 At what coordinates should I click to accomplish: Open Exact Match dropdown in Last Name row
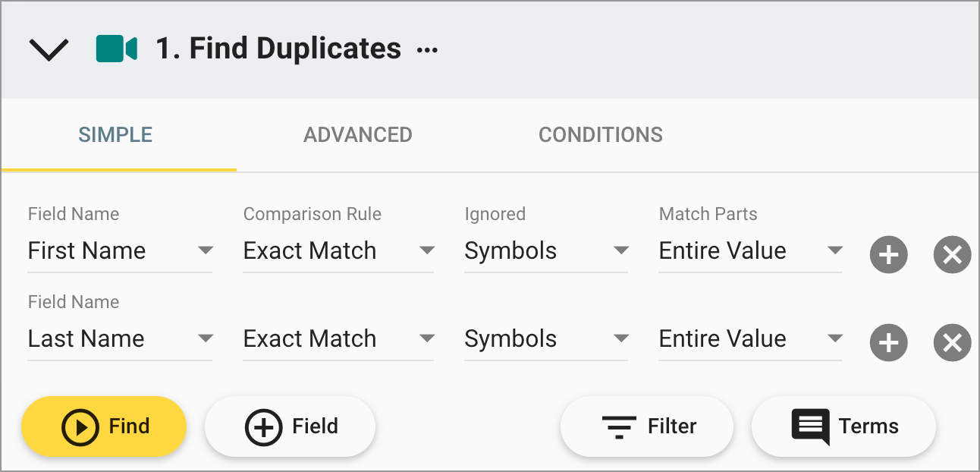click(x=338, y=339)
